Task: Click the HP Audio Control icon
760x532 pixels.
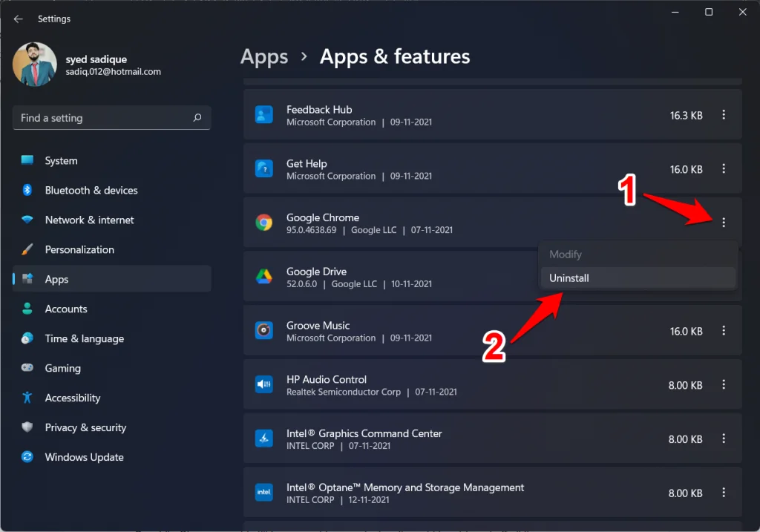Action: (x=264, y=384)
